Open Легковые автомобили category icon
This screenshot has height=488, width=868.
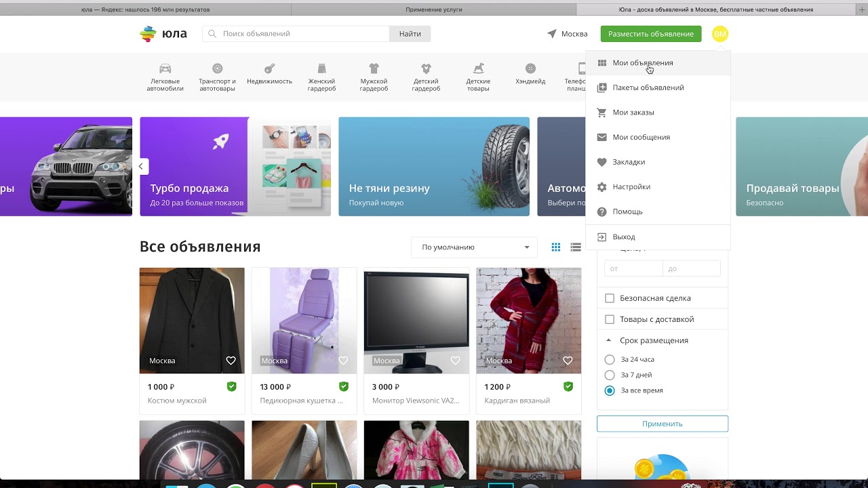click(x=165, y=68)
